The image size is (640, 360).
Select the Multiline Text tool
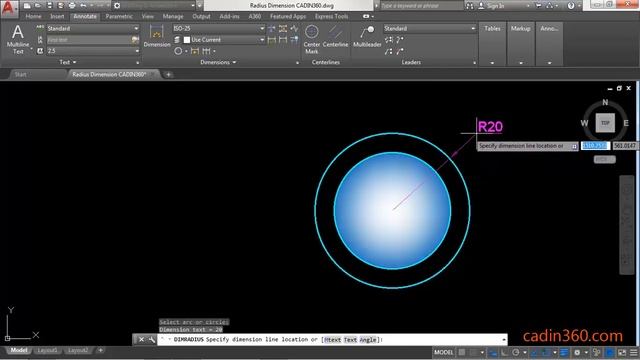pos(18,39)
